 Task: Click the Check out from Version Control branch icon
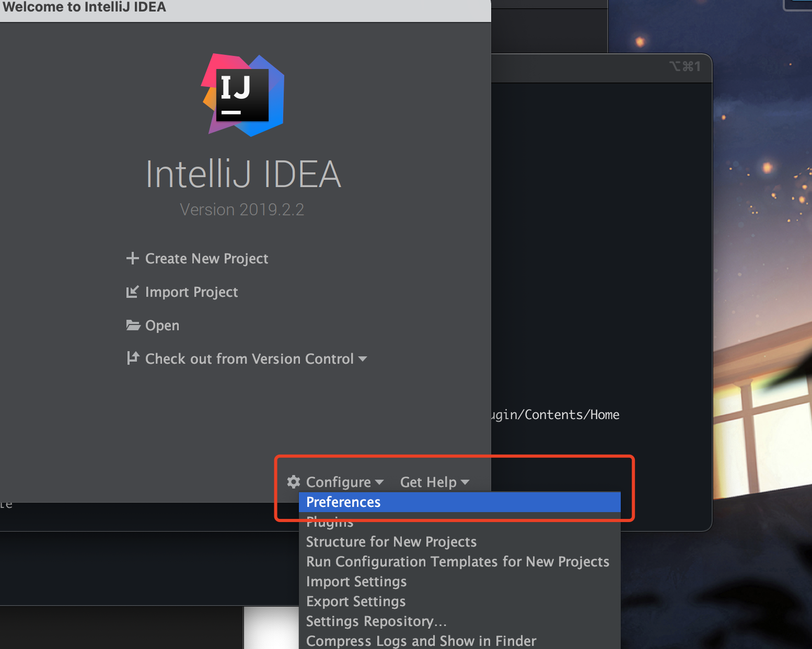(134, 358)
